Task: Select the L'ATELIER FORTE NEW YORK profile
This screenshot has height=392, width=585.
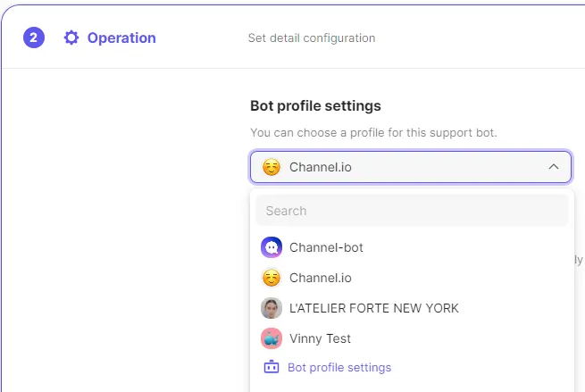Action: coord(374,308)
